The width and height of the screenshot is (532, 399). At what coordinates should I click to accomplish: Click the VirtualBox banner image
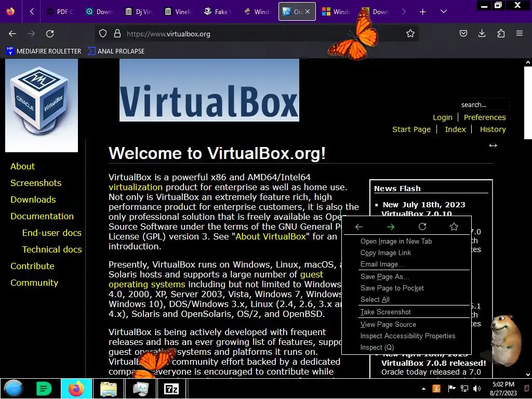point(209,90)
